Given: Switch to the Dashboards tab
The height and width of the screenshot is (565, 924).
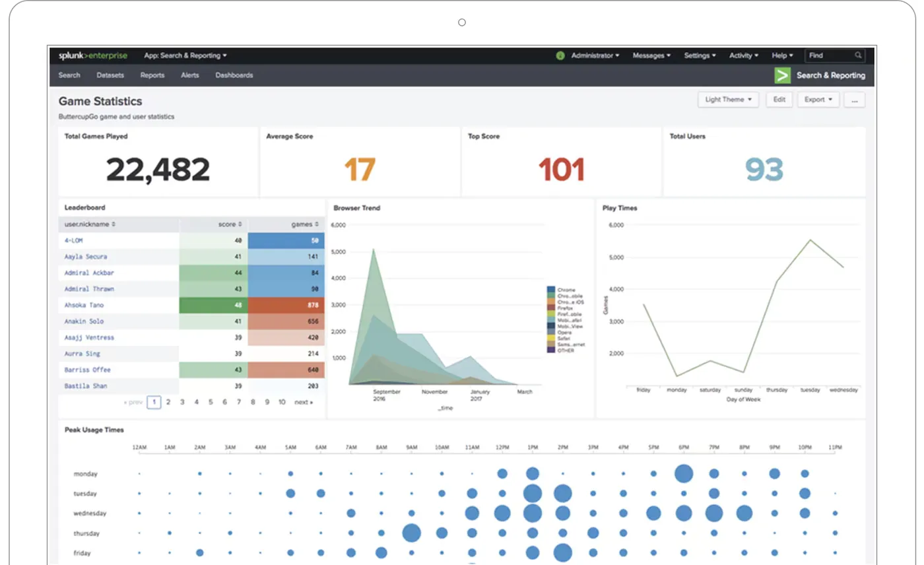Looking at the screenshot, I should [234, 75].
